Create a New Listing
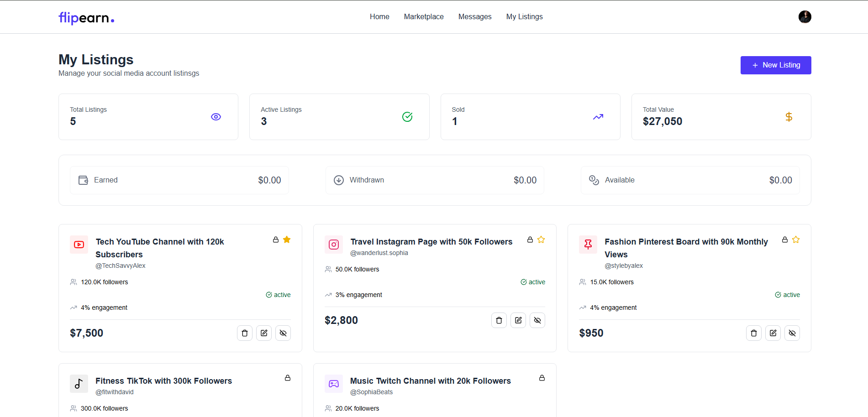The height and width of the screenshot is (417, 868). tap(776, 65)
